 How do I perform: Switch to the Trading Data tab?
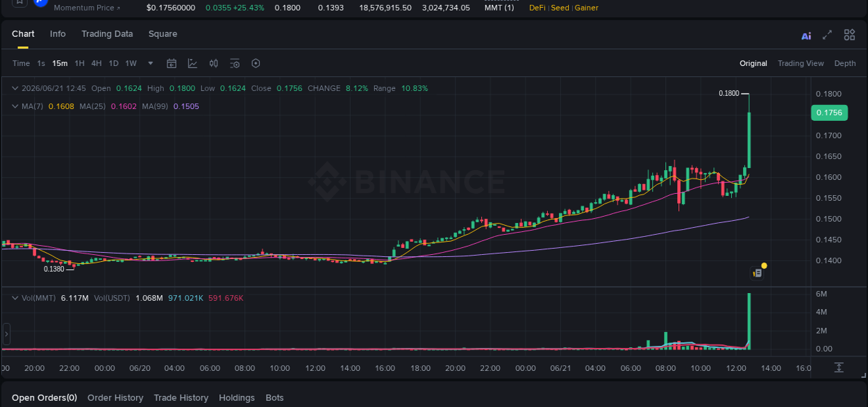click(107, 34)
